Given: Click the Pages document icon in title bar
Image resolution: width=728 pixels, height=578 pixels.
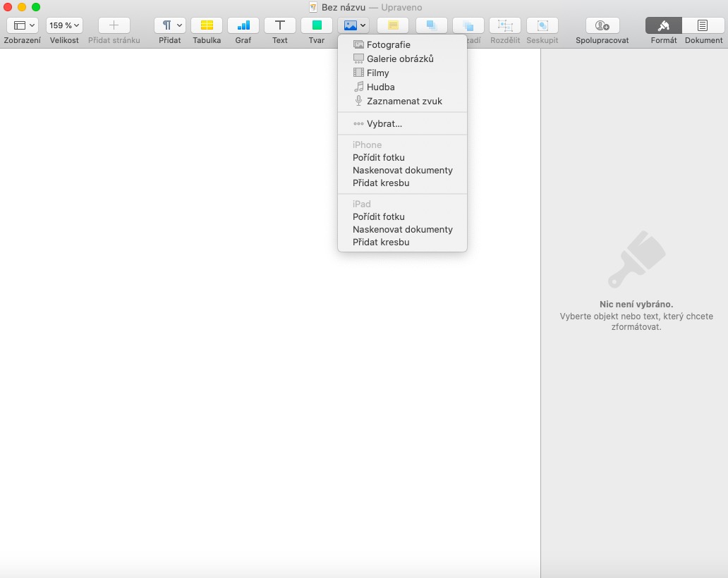Looking at the screenshot, I should click(313, 8).
